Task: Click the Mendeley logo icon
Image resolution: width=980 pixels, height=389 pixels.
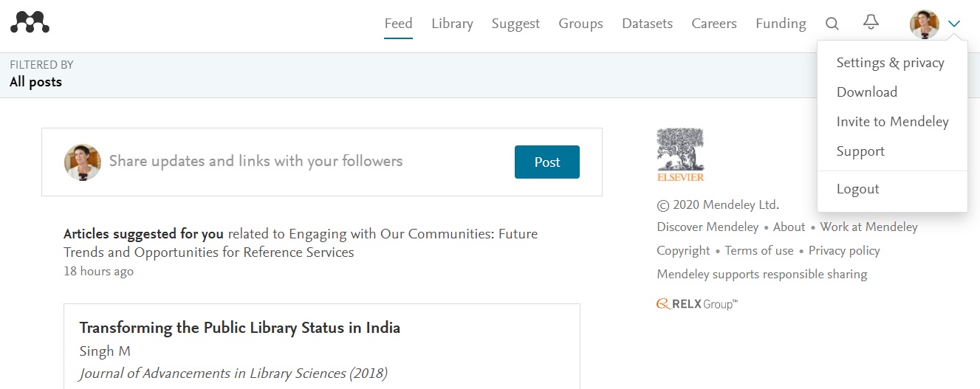Action: click(30, 23)
